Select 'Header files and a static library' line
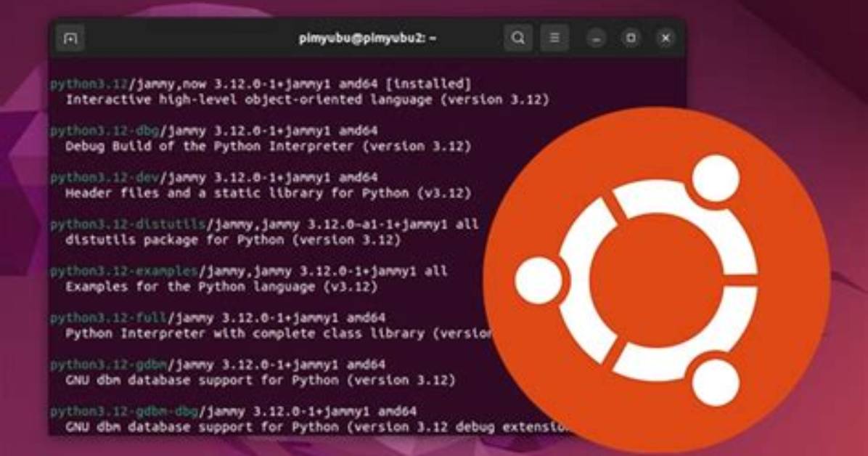 click(x=268, y=193)
